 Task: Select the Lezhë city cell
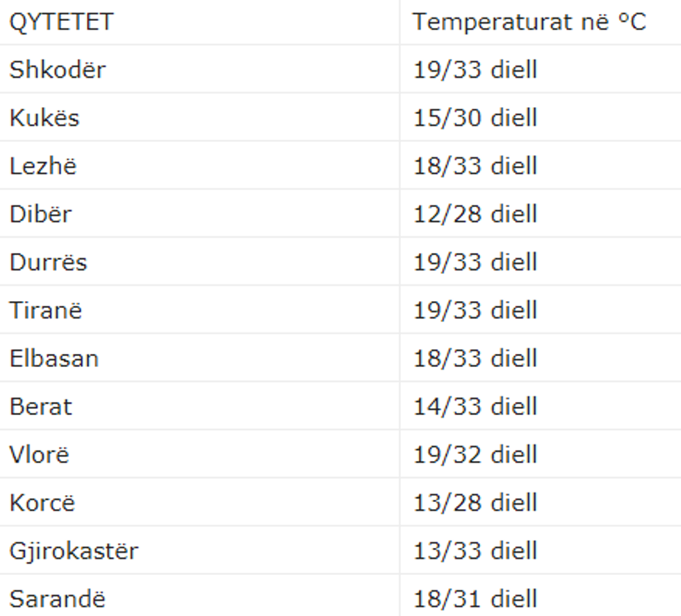[43, 166]
